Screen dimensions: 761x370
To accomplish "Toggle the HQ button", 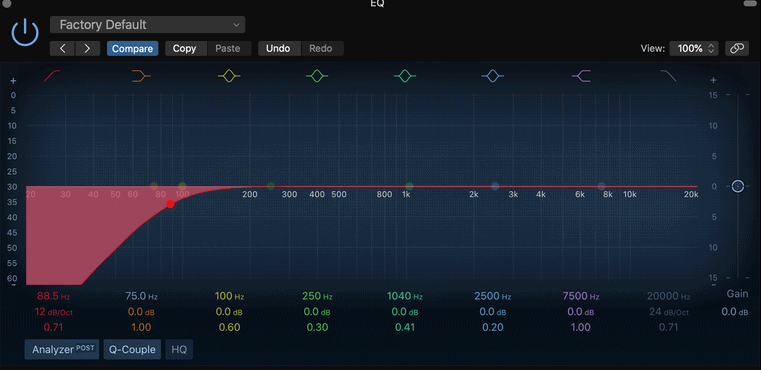I will coord(179,349).
